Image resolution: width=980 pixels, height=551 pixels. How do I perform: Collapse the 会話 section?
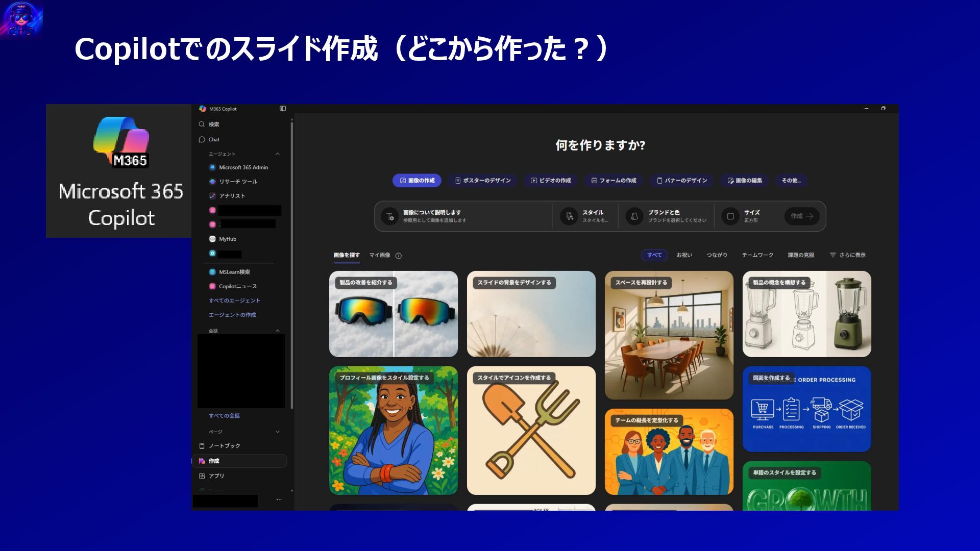(278, 331)
